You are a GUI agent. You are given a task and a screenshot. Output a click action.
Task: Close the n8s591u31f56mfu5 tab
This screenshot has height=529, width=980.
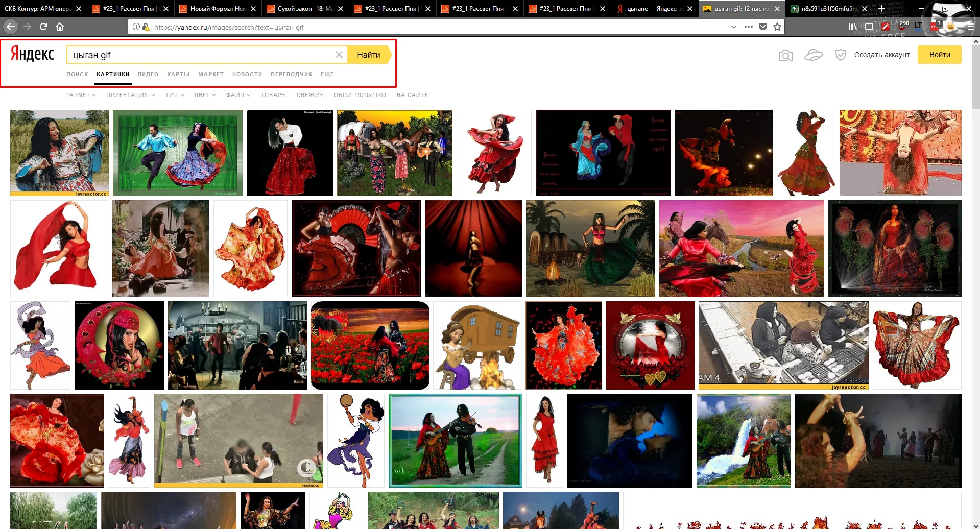tap(865, 9)
